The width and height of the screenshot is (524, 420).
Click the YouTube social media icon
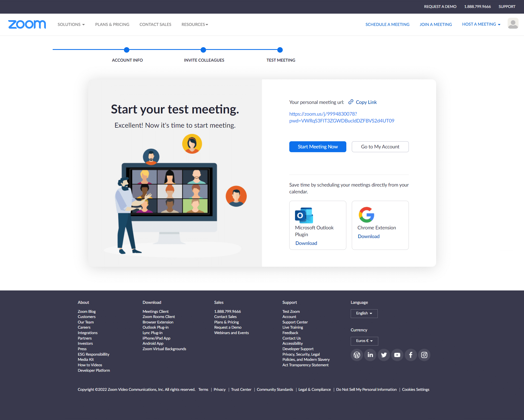(x=397, y=355)
